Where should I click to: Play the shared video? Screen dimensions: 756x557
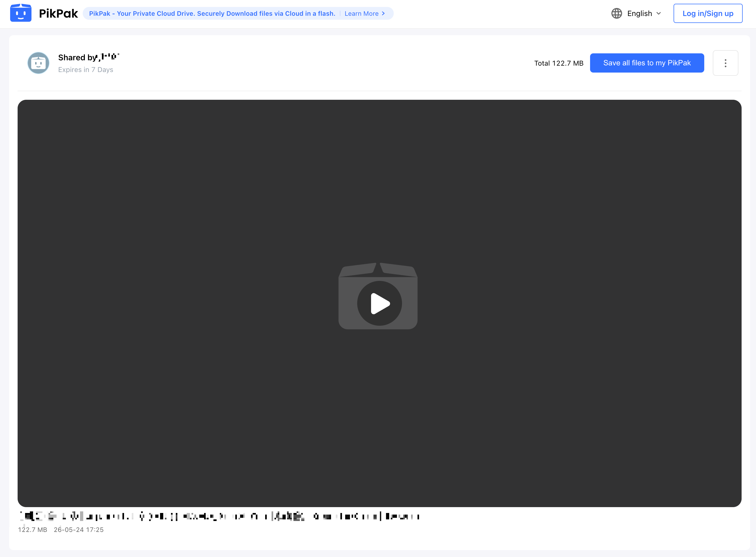point(379,303)
